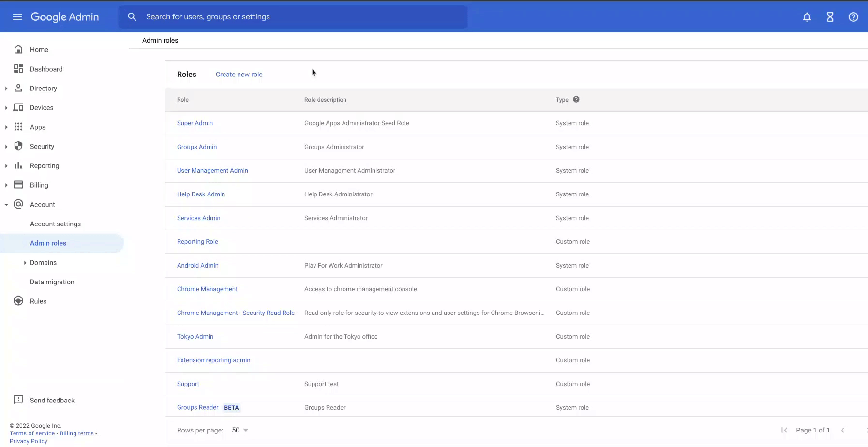Click the Reporting bar chart icon
The height and width of the screenshot is (447, 868).
[x=18, y=165]
